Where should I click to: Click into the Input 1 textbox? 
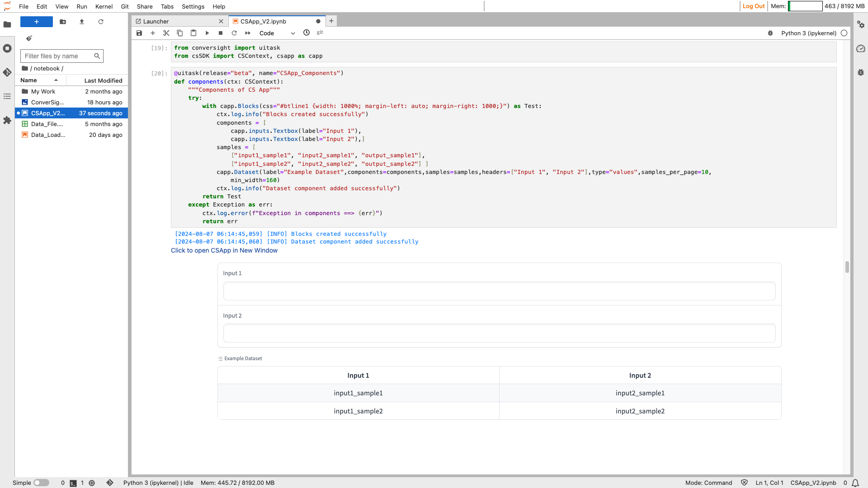point(499,291)
